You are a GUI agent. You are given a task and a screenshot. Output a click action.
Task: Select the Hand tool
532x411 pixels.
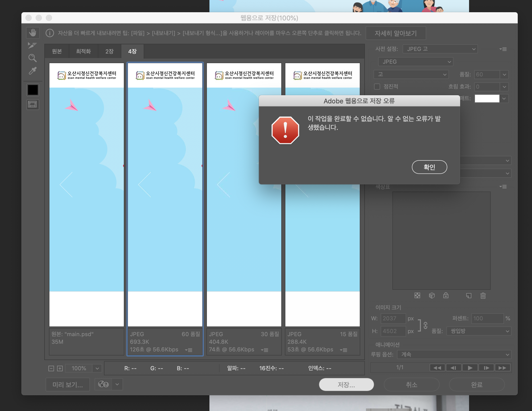click(x=33, y=33)
